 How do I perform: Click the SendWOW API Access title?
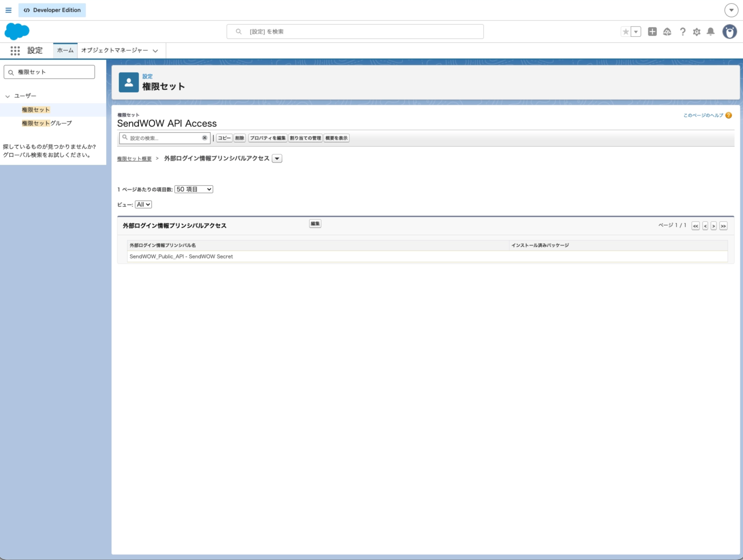pyautogui.click(x=167, y=123)
